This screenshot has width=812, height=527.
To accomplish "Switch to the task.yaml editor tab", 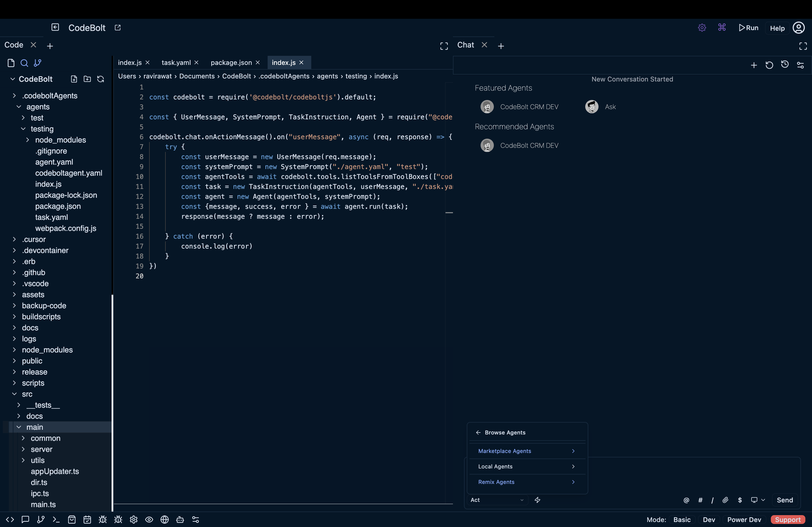I will coord(176,62).
